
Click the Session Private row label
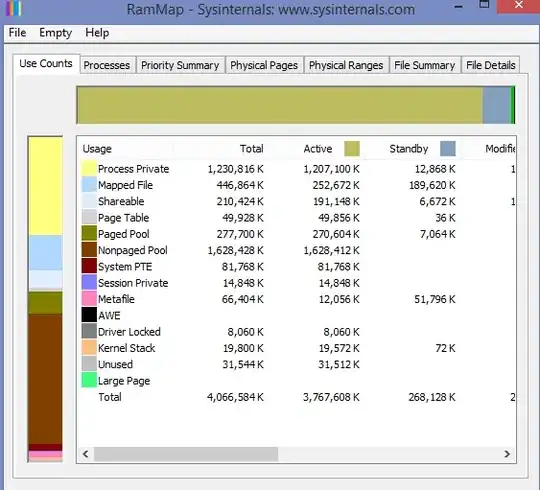[133, 283]
